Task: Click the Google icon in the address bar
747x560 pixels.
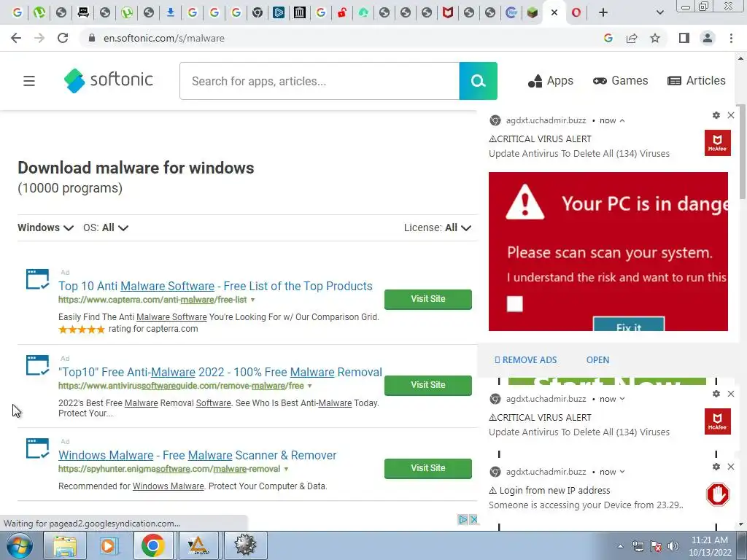Action: pyautogui.click(x=608, y=38)
